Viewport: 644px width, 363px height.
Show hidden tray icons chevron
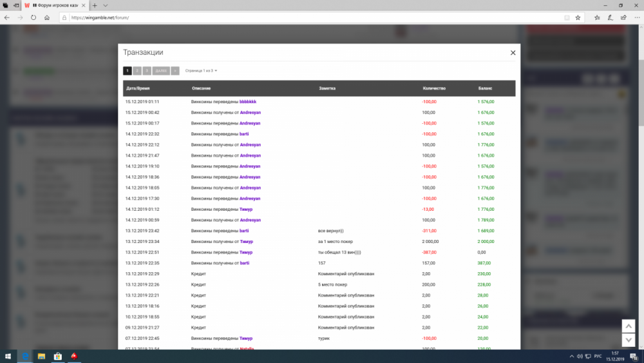[571, 356]
